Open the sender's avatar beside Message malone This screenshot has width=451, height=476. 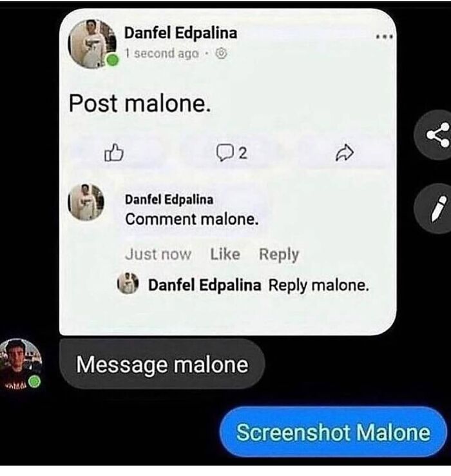coord(20,363)
